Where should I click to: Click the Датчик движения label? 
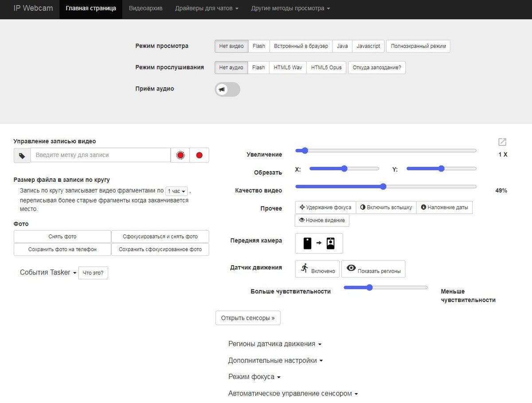[256, 268]
